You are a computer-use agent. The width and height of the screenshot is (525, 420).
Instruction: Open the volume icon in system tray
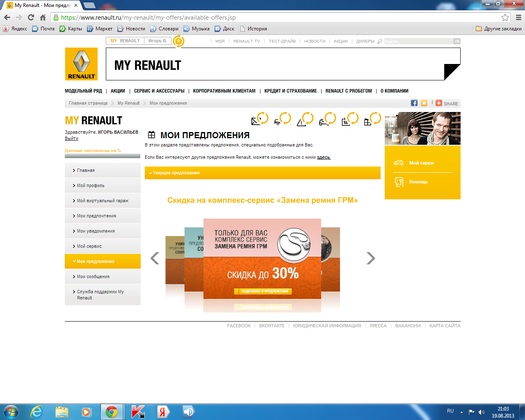[x=482, y=412]
